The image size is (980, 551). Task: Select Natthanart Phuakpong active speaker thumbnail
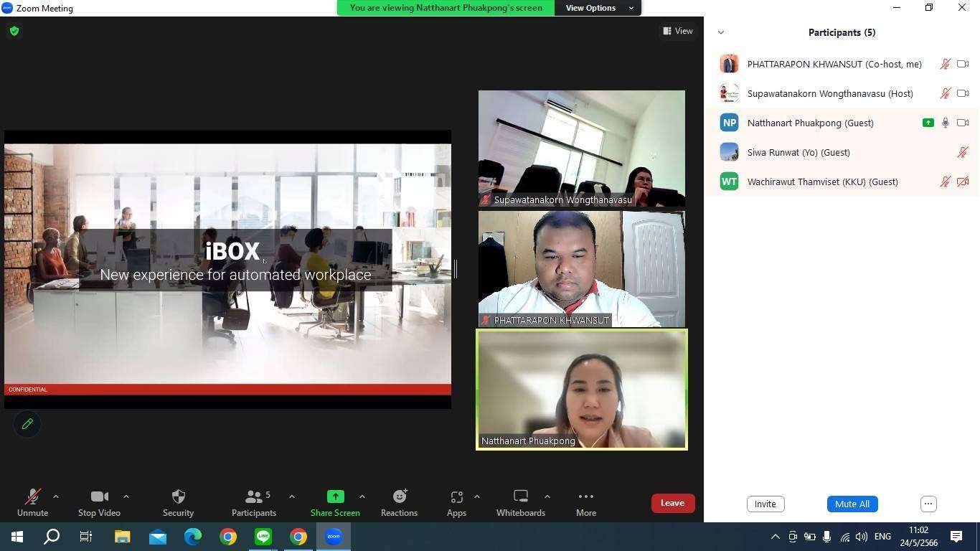[582, 390]
